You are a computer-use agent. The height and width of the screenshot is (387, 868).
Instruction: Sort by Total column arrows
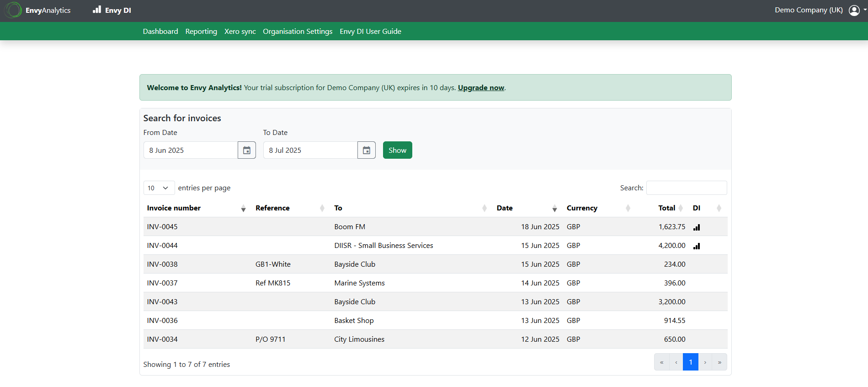pyautogui.click(x=681, y=208)
